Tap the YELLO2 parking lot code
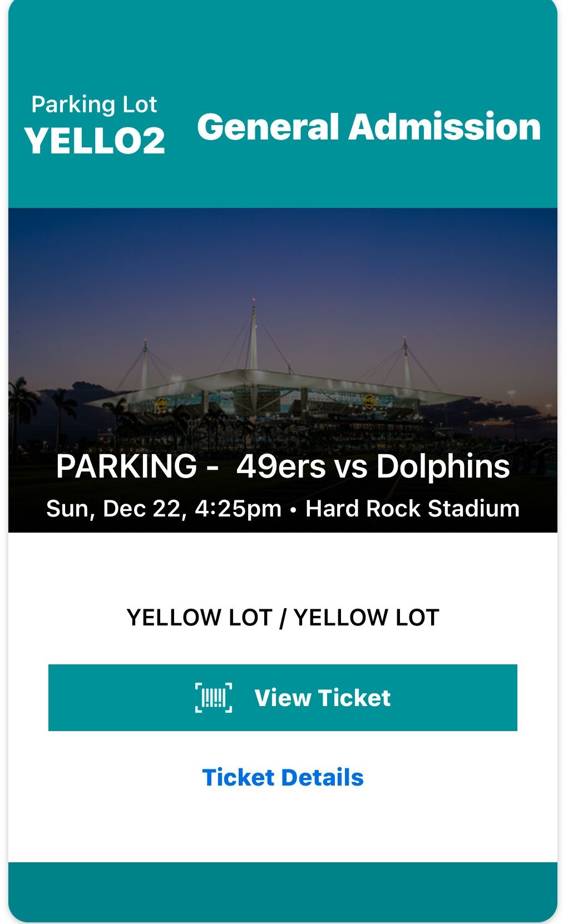This screenshot has height=924, width=568. [95, 141]
